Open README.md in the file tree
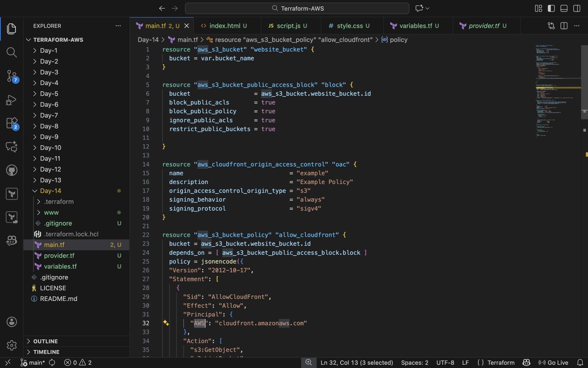Image resolution: width=588 pixels, height=368 pixels. (x=58, y=299)
